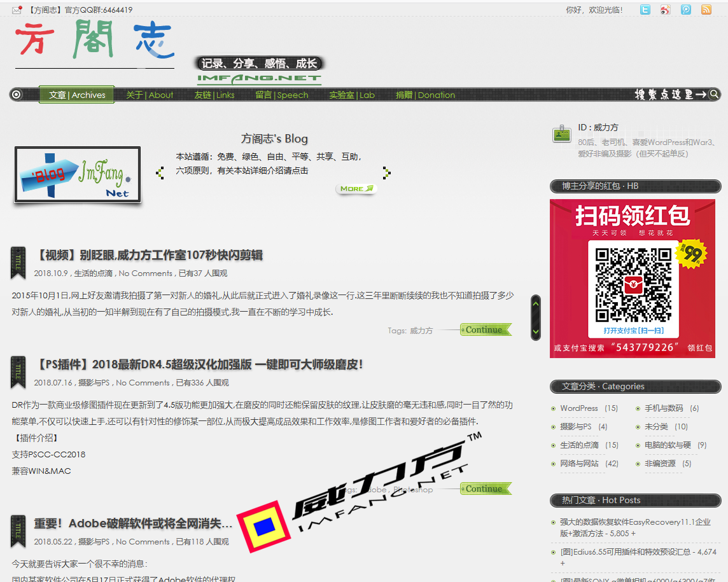This screenshot has width=728, height=582.
Task: Click the round home button on nav bar
Action: (17, 95)
